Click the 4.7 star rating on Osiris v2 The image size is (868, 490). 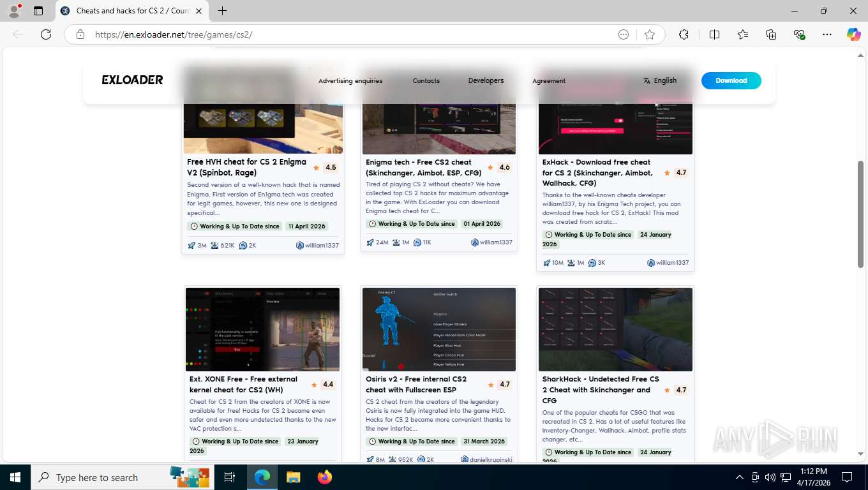[x=499, y=385]
